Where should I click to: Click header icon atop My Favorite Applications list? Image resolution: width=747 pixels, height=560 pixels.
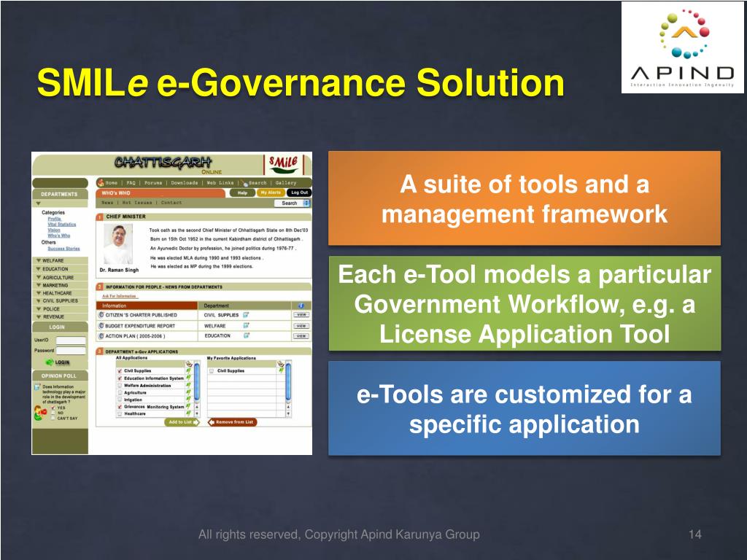[281, 364]
